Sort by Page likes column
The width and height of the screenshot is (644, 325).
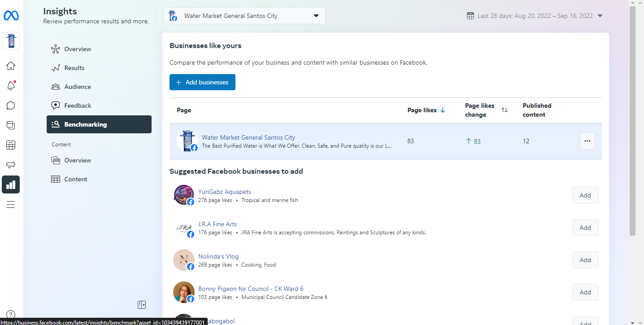426,110
